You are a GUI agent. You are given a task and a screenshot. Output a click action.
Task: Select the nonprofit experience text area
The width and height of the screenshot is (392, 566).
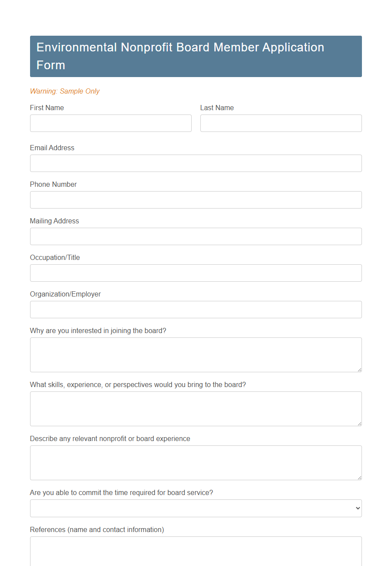pos(196,462)
